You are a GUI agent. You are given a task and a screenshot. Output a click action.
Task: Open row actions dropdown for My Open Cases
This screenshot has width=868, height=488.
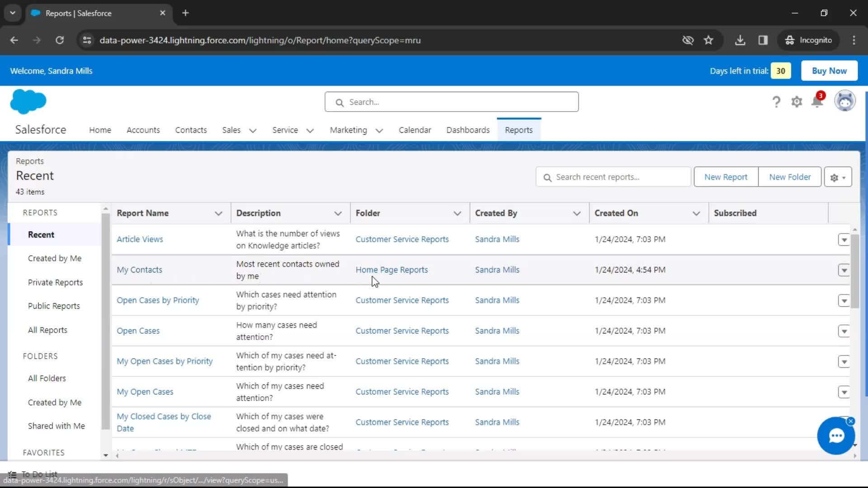pyautogui.click(x=844, y=392)
